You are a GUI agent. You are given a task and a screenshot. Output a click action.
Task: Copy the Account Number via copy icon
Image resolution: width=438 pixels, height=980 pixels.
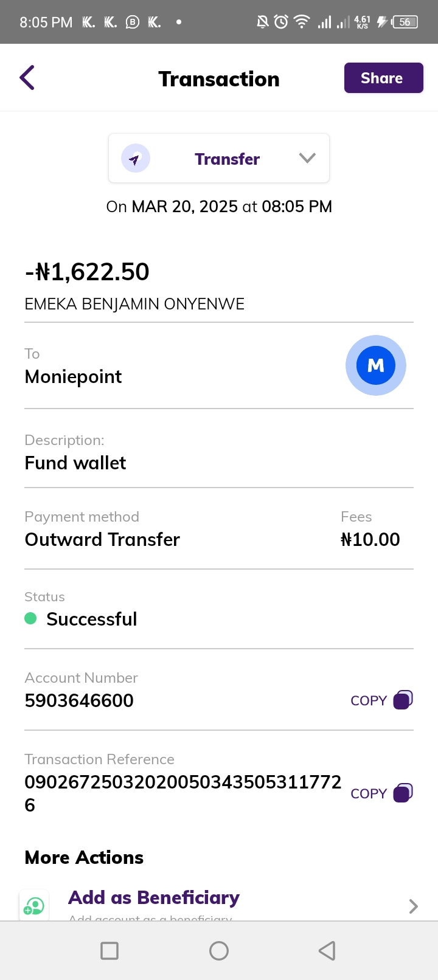coord(403,700)
